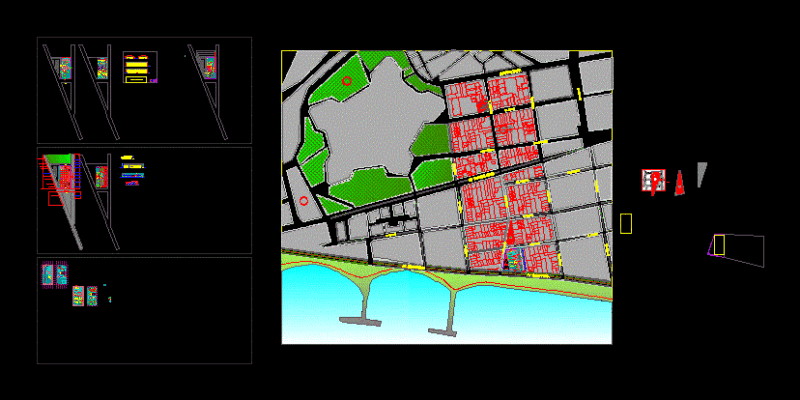Select the yellow rectangle inside the trapezoid outline
800x400 pixels.
(719, 245)
